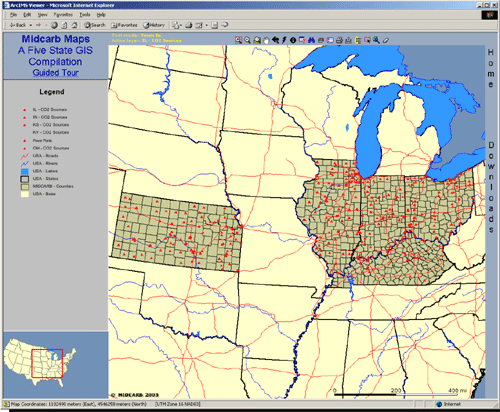Click USA - Rivers legend entry
Screen dimensions: 500x412
pos(45,163)
